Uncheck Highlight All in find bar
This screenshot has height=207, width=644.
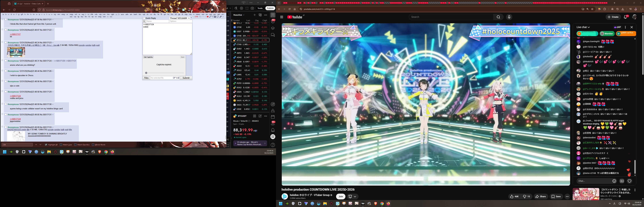tap(46, 145)
